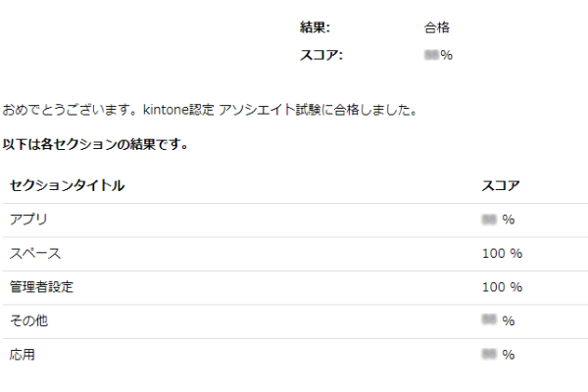588x392 pixels.
Task: Click the blurred score for その他
Action: (x=498, y=320)
